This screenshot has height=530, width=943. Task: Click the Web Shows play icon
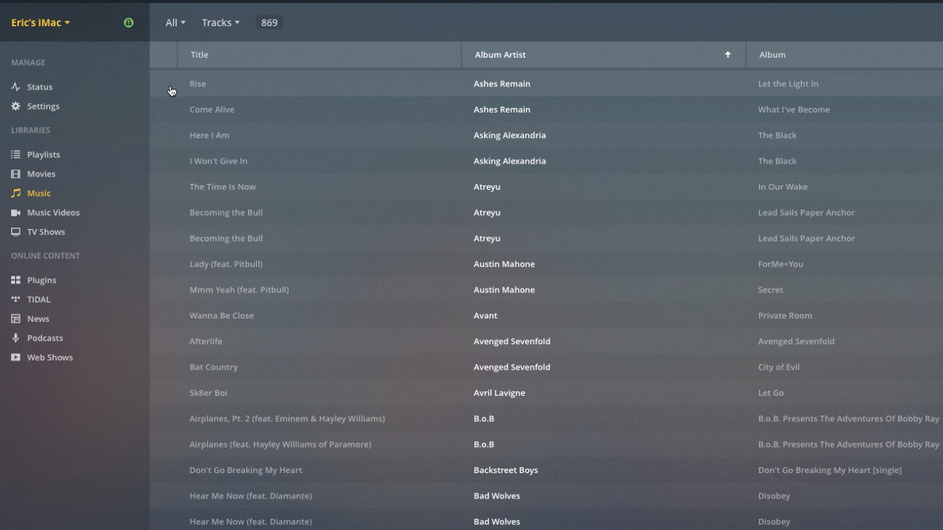[x=16, y=357]
